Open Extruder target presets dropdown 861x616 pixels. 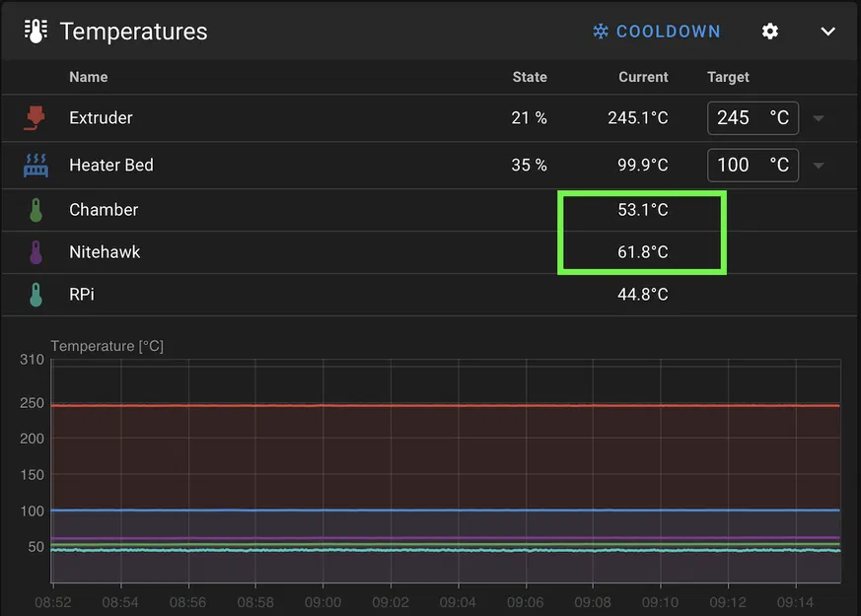(819, 118)
